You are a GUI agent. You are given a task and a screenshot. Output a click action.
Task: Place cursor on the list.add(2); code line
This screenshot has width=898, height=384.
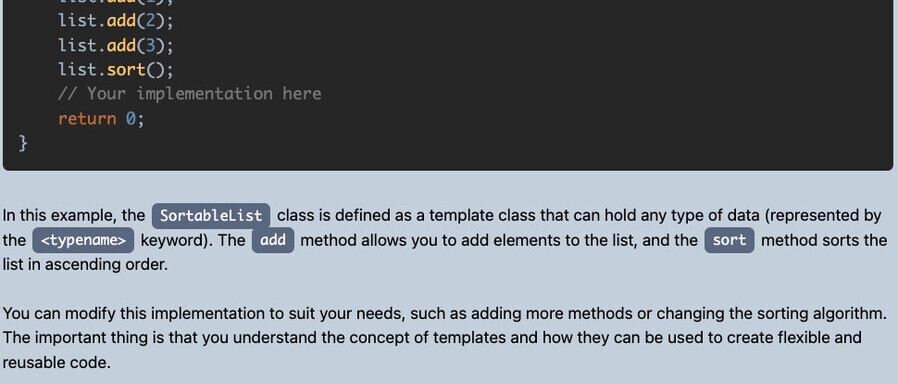point(115,21)
